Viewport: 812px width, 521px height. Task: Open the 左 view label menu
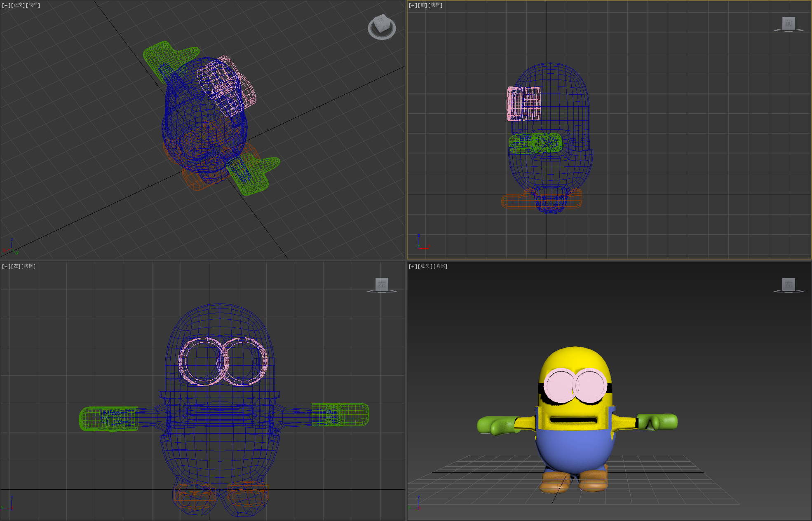click(16, 266)
